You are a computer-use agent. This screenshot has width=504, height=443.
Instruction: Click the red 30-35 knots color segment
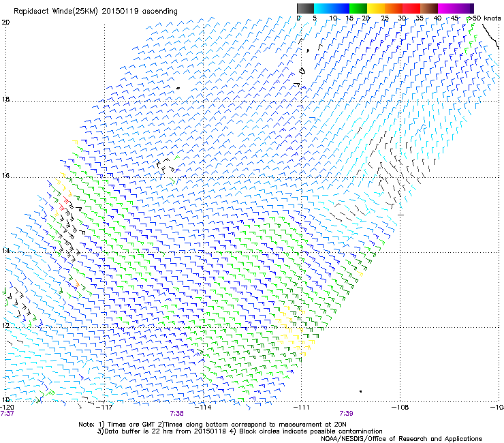coord(411,8)
